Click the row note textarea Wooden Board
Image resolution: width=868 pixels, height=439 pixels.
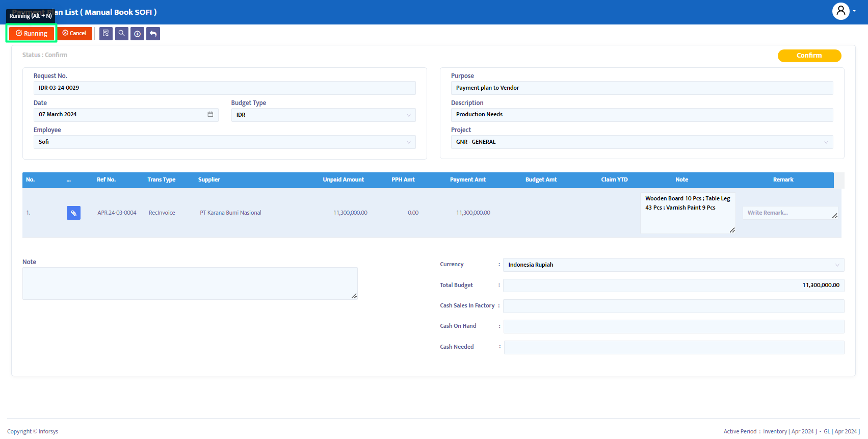tap(688, 213)
